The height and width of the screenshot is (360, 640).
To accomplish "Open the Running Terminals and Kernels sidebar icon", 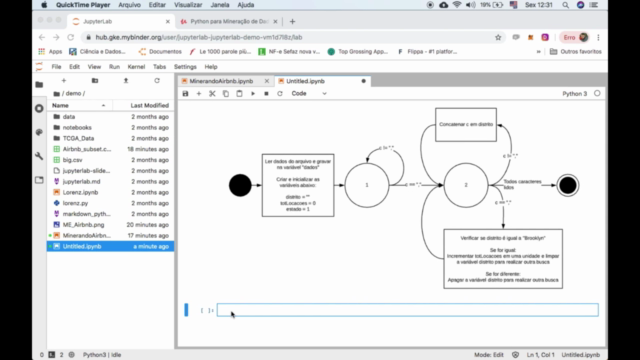I will click(x=39, y=108).
